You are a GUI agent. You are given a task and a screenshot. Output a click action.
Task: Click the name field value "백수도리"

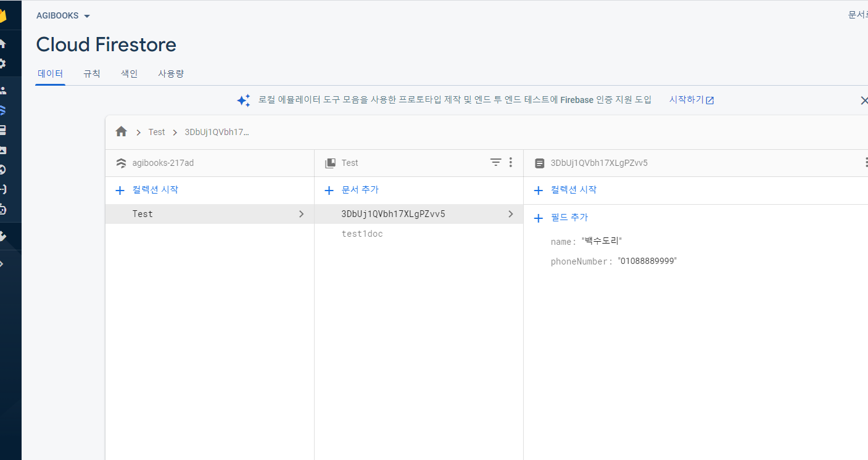pyautogui.click(x=601, y=241)
